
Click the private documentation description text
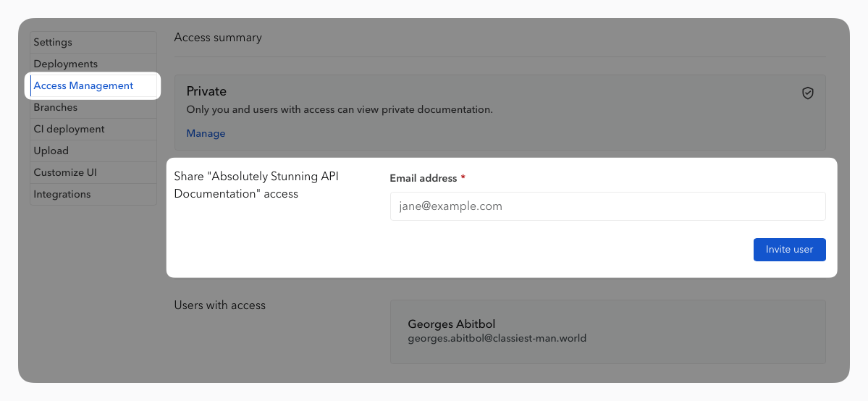[339, 110]
